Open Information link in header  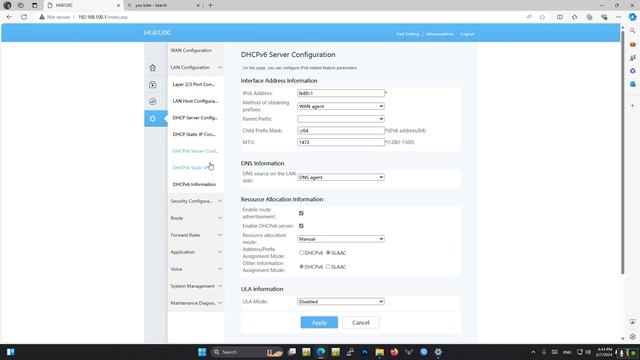click(440, 34)
